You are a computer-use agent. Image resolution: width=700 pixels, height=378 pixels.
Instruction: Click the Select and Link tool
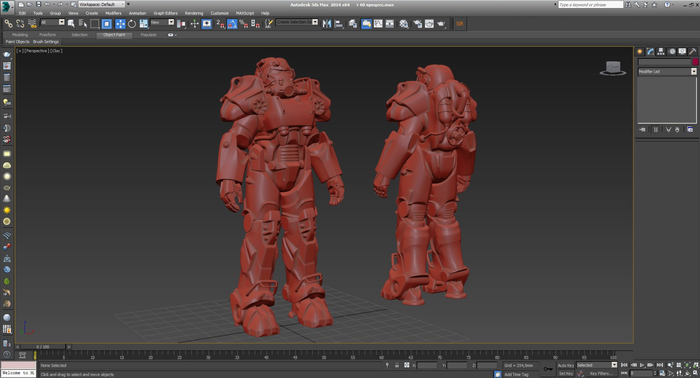pyautogui.click(x=8, y=23)
